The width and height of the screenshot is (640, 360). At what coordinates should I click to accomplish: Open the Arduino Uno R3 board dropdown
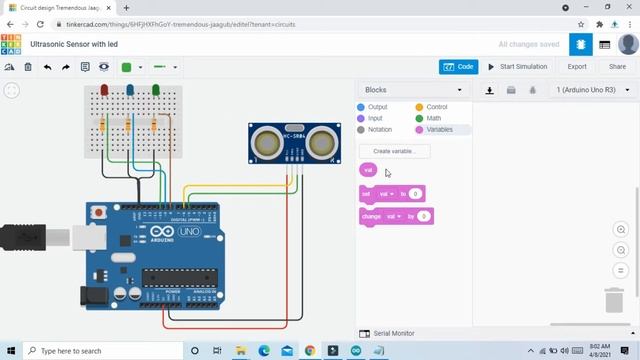coord(593,90)
